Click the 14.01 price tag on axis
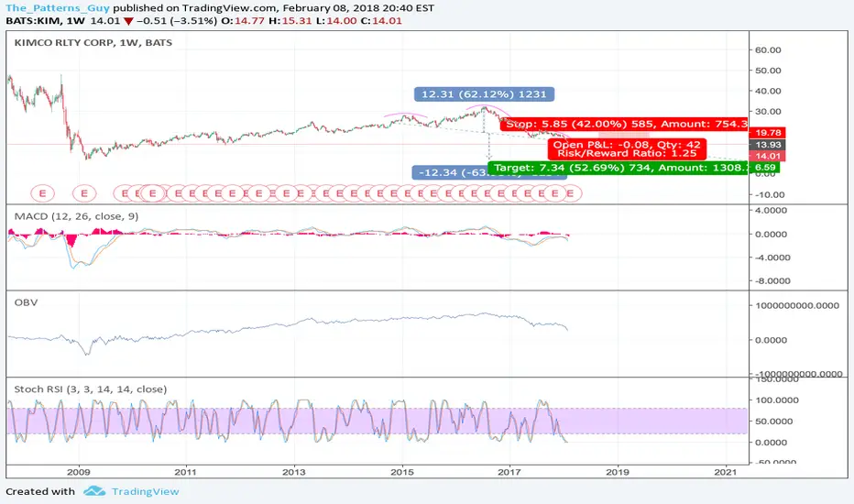The height and width of the screenshot is (504, 854). coord(768,156)
